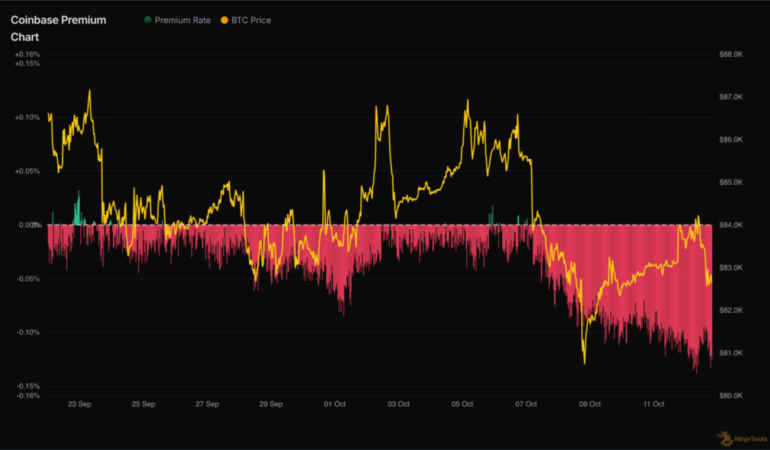Viewport: 770px width, 450px height.
Task: Click the +0.10% premium axis label
Action: [x=28, y=117]
